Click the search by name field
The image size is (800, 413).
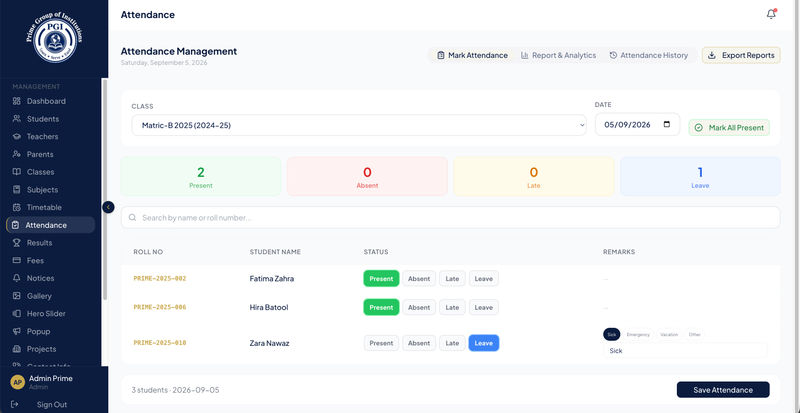[451, 217]
